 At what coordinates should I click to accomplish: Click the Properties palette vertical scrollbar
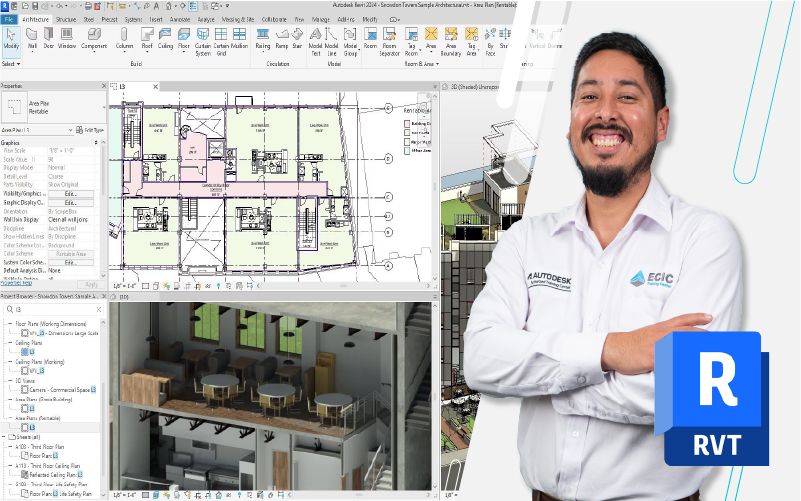tap(104, 209)
